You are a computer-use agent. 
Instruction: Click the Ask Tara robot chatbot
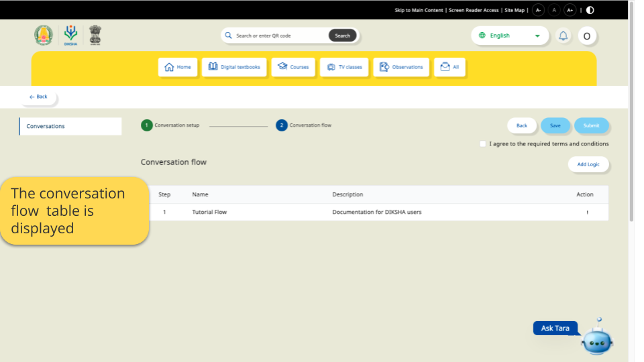pos(596,339)
